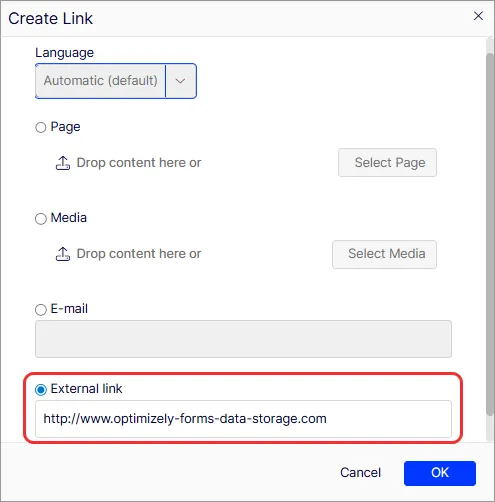The height and width of the screenshot is (502, 495).
Task: Click the E-mail address input field
Action: pyautogui.click(x=243, y=339)
